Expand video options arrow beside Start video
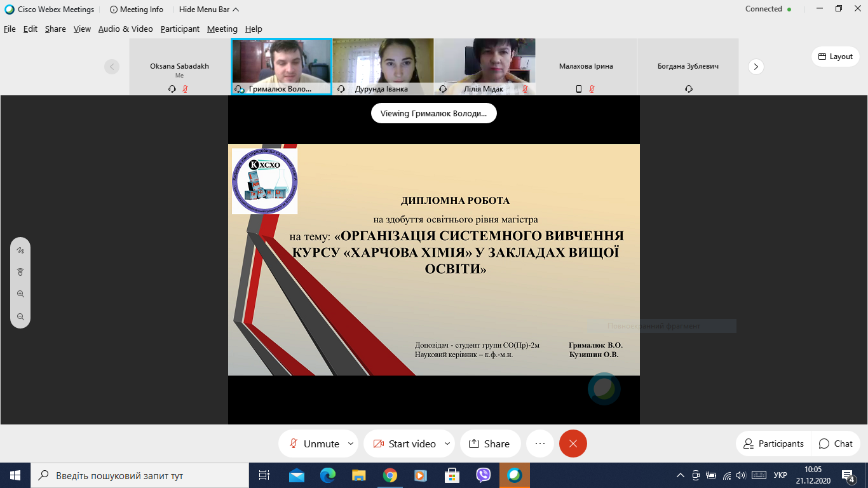868x488 pixels. point(447,444)
